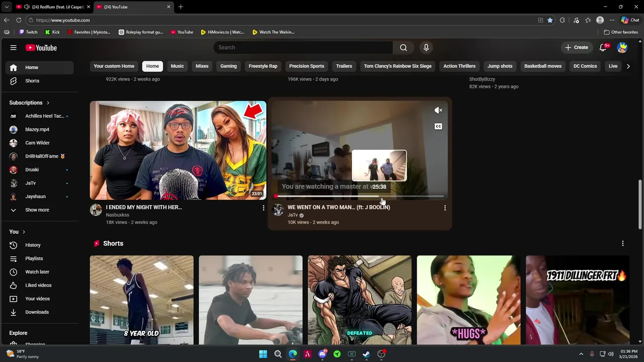Open YouTube notifications bell
This screenshot has height=362, width=644.
(603, 47)
